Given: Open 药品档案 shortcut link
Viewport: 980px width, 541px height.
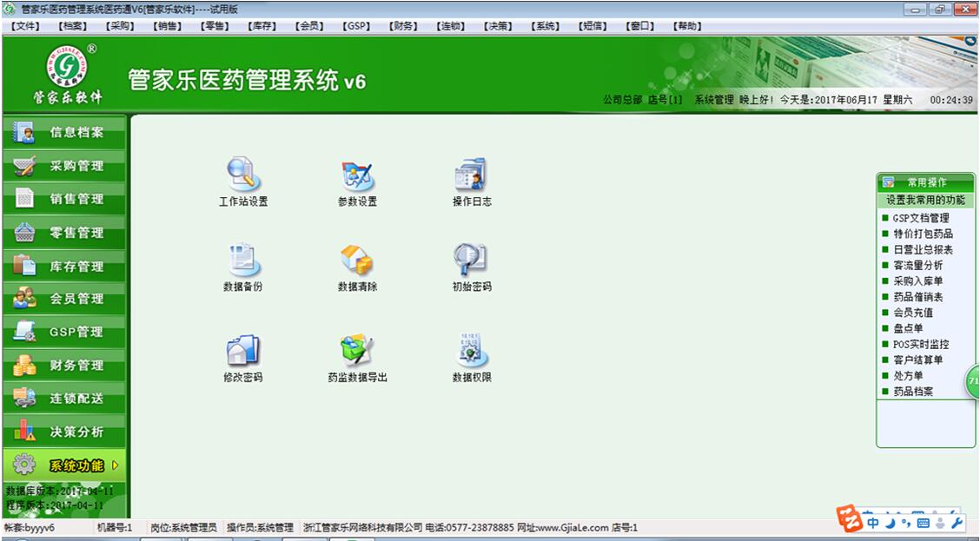Looking at the screenshot, I should 913,392.
